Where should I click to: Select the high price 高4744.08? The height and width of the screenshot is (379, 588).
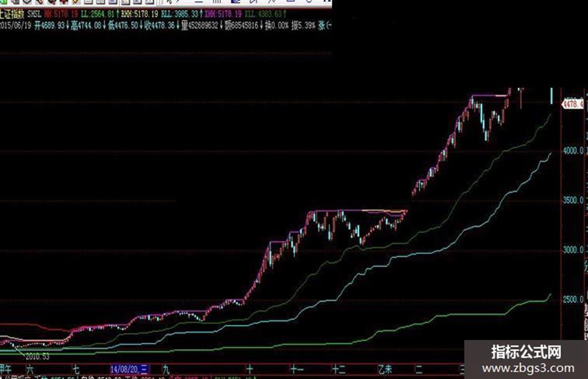[86, 26]
